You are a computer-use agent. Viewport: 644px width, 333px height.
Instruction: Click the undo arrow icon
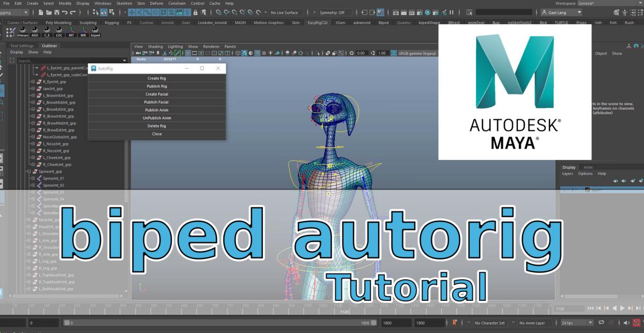(x=65, y=12)
